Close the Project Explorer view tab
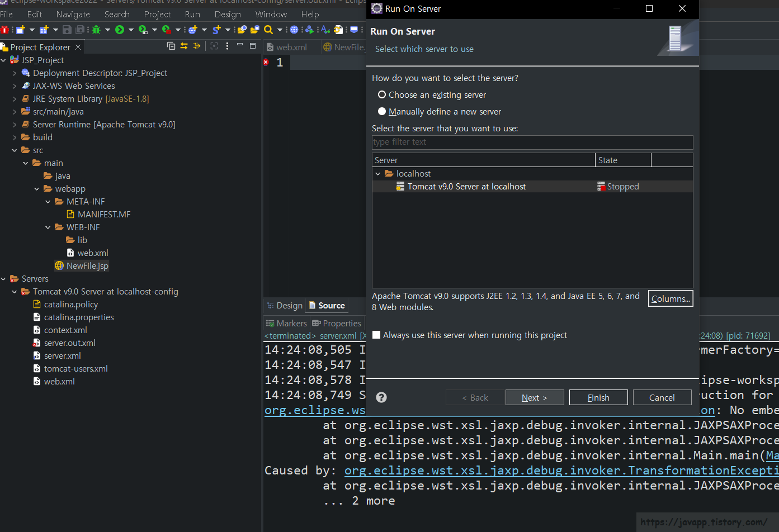 [78, 47]
